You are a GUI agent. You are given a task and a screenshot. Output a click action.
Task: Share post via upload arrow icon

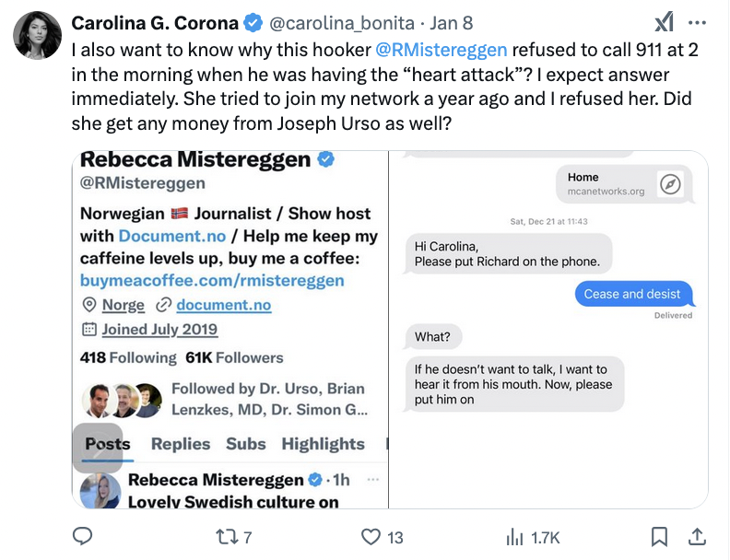coord(698,536)
